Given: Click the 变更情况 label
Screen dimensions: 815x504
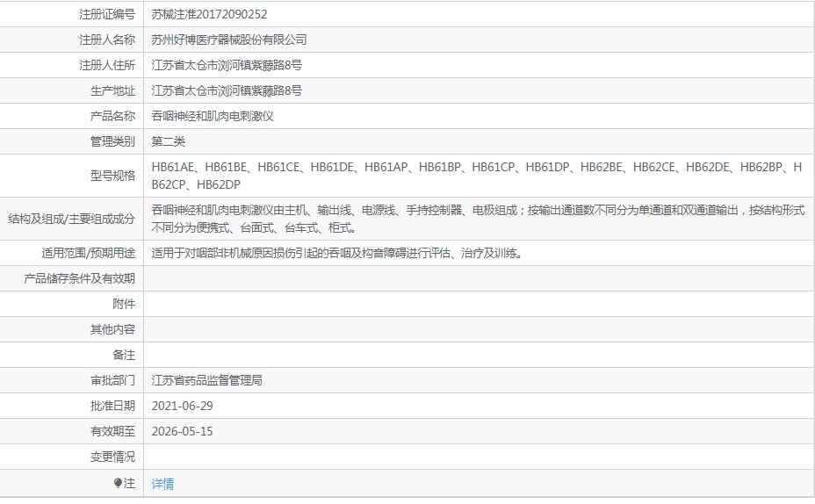Looking at the screenshot, I should click(x=112, y=457).
